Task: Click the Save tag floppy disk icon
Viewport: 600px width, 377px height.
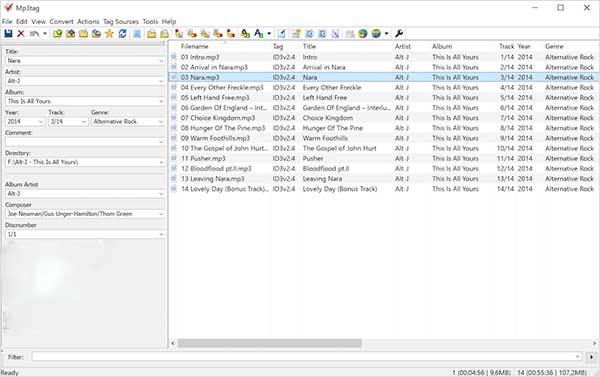Action: coord(8,34)
